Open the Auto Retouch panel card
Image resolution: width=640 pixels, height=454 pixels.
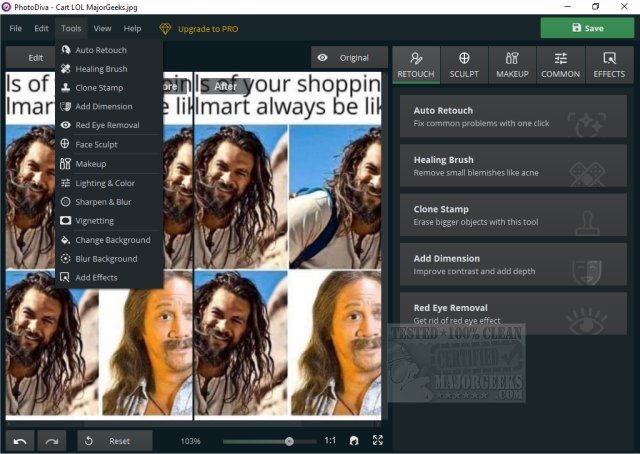(513, 116)
